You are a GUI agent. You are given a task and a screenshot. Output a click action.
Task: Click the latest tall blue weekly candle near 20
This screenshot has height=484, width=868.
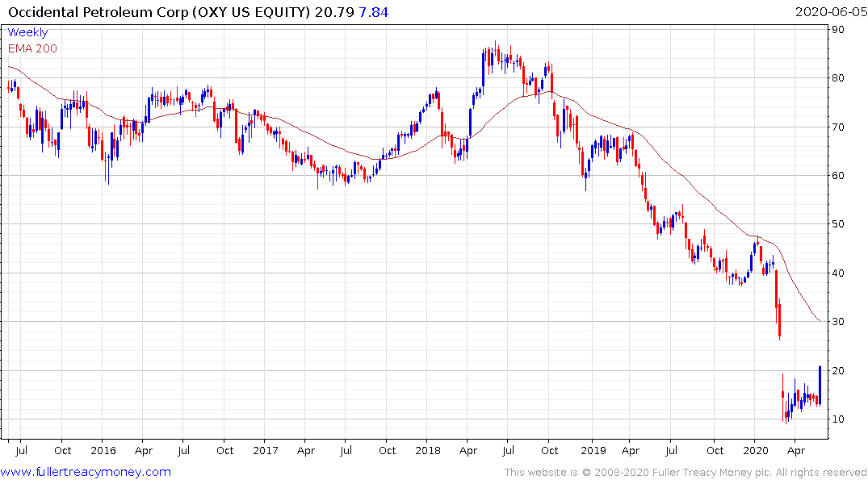click(820, 386)
